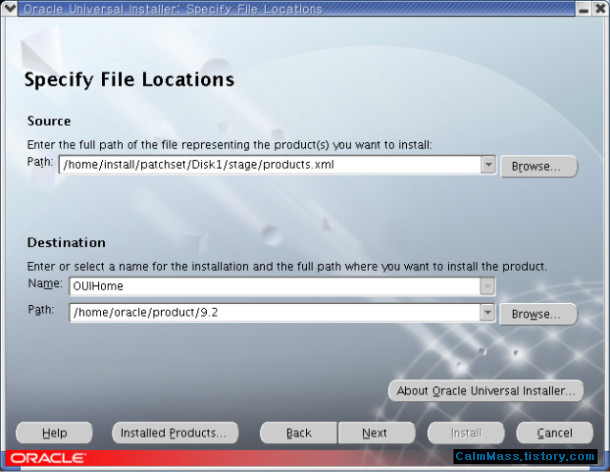
Task: Minimize the Oracle Universal Installer window
Action: [584, 9]
